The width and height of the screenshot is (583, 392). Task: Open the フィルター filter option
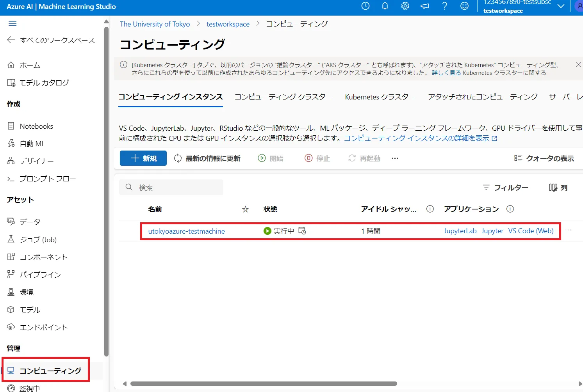[506, 188]
